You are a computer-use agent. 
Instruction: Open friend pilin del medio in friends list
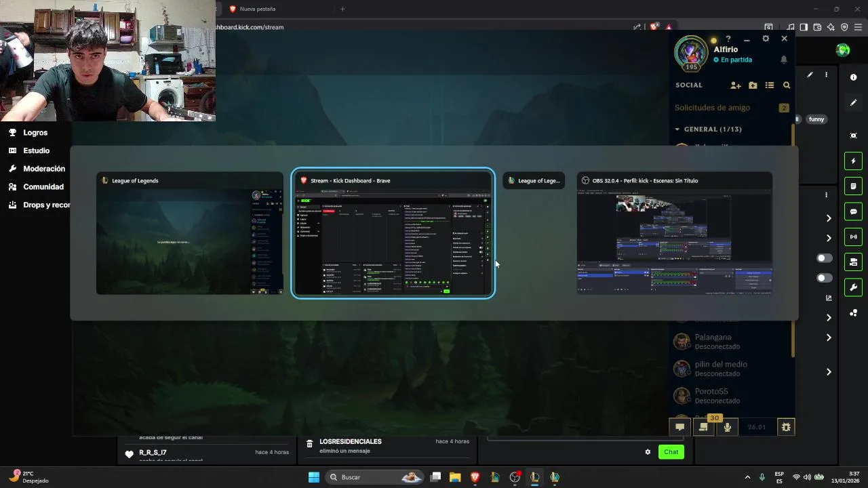click(731, 369)
